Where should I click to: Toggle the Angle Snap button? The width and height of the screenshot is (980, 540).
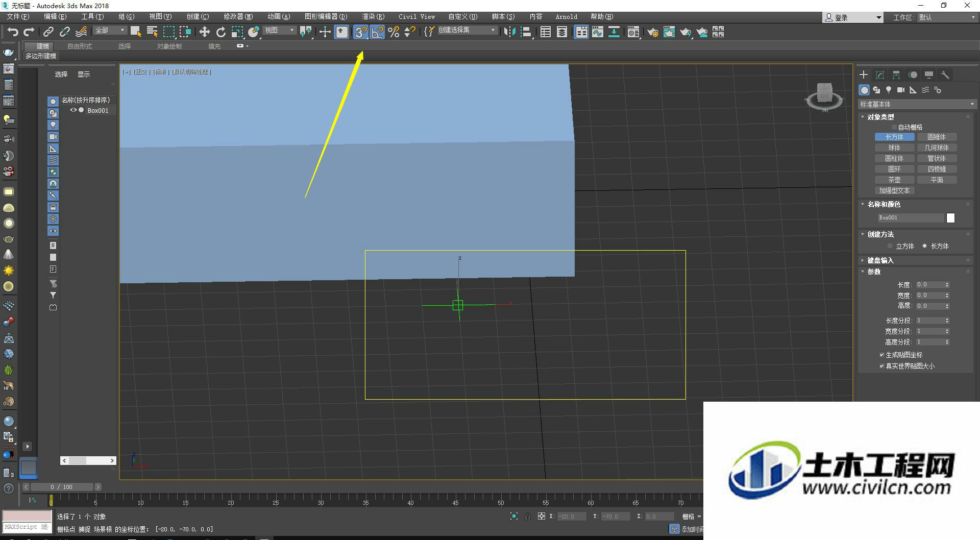pyautogui.click(x=377, y=32)
